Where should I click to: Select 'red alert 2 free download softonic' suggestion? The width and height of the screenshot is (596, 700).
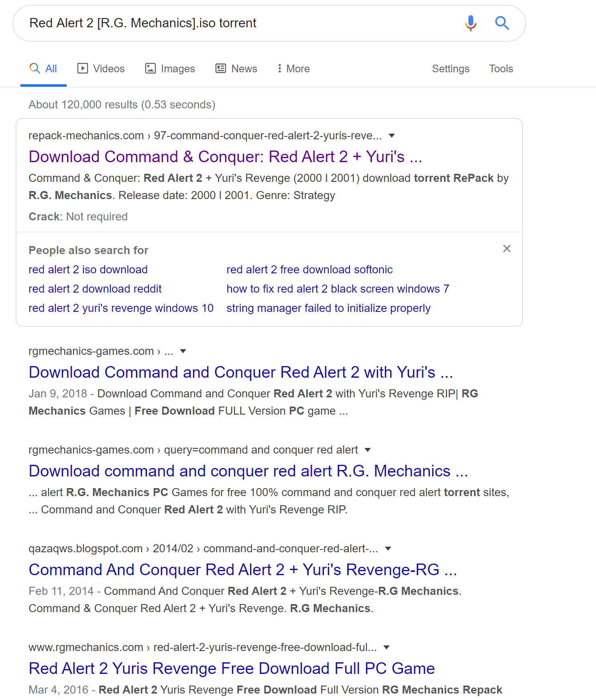click(x=309, y=270)
